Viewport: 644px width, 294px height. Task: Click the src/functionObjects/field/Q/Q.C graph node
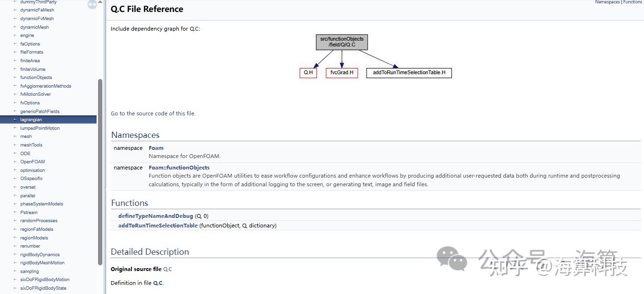pyautogui.click(x=342, y=42)
